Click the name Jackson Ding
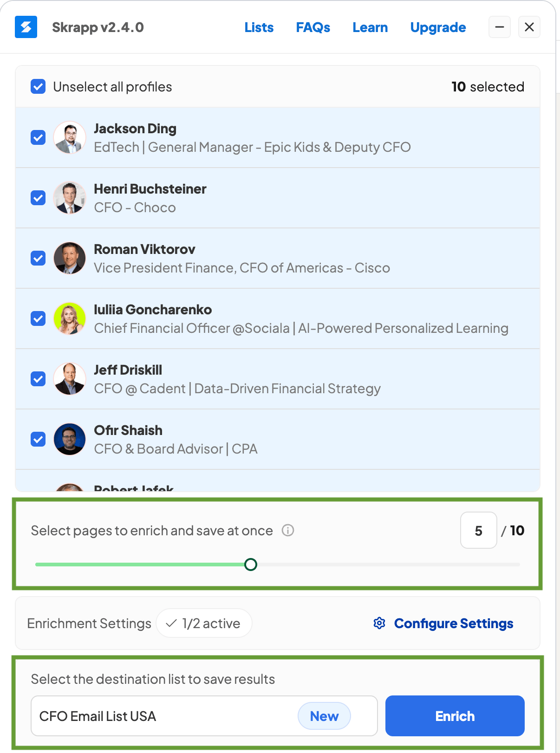The width and height of the screenshot is (560, 753). (135, 129)
